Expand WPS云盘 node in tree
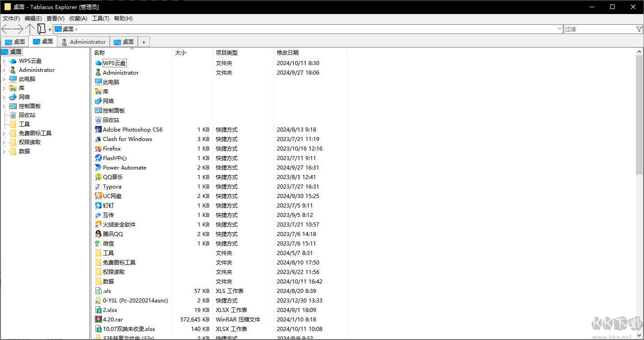Viewport: 644px width, 340px height. coord(4,61)
